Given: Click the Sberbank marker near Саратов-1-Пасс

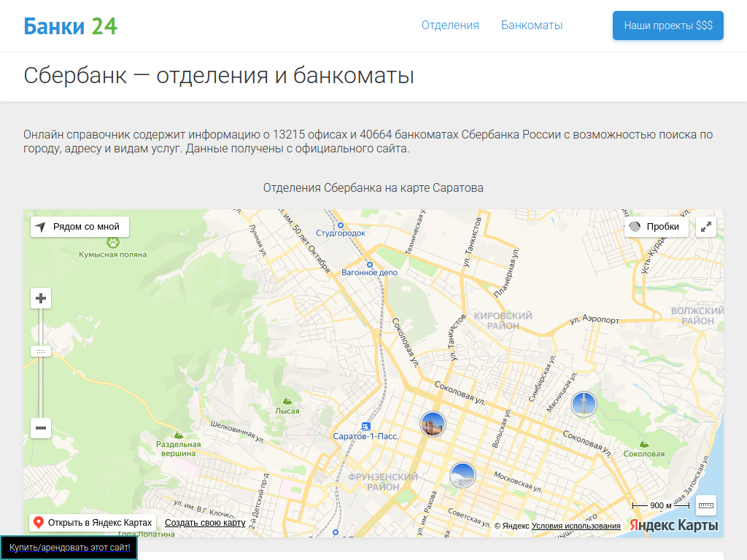Looking at the screenshot, I should (432, 423).
